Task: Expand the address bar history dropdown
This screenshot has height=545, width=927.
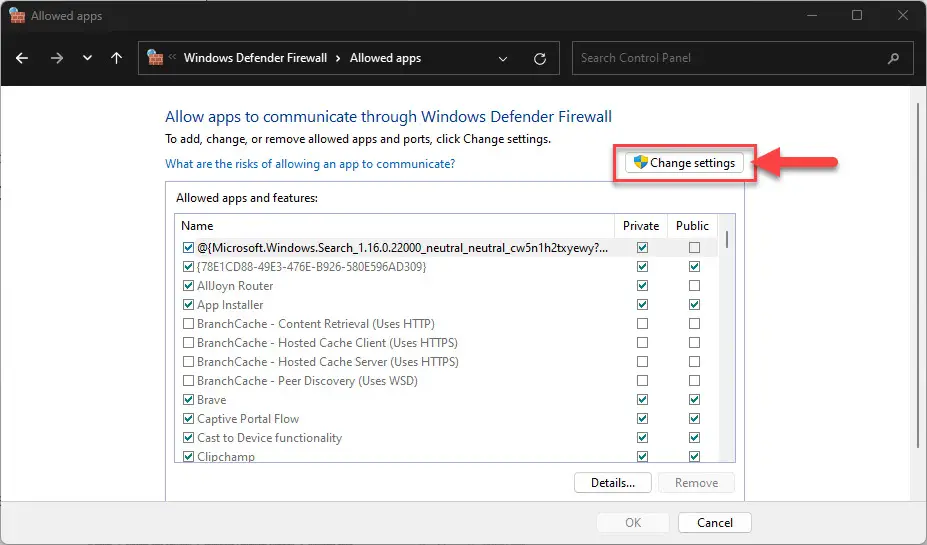Action: (x=503, y=58)
